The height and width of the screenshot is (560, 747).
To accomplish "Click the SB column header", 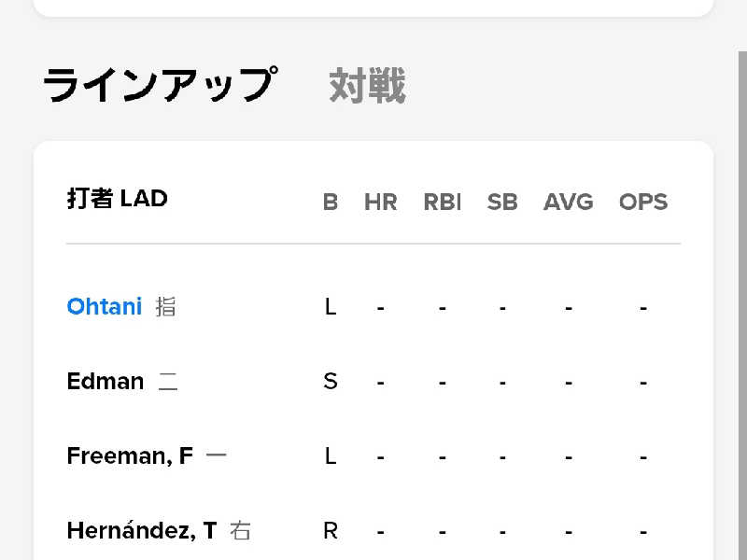I will (502, 203).
